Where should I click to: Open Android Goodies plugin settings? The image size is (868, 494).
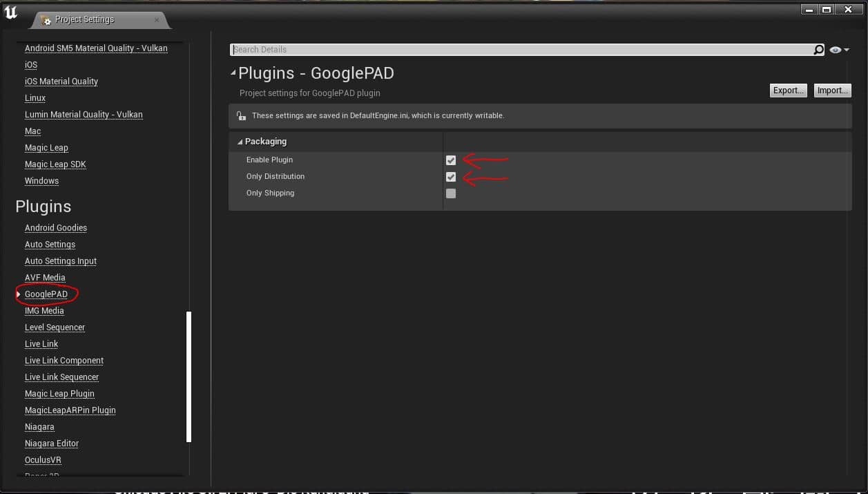(x=56, y=228)
